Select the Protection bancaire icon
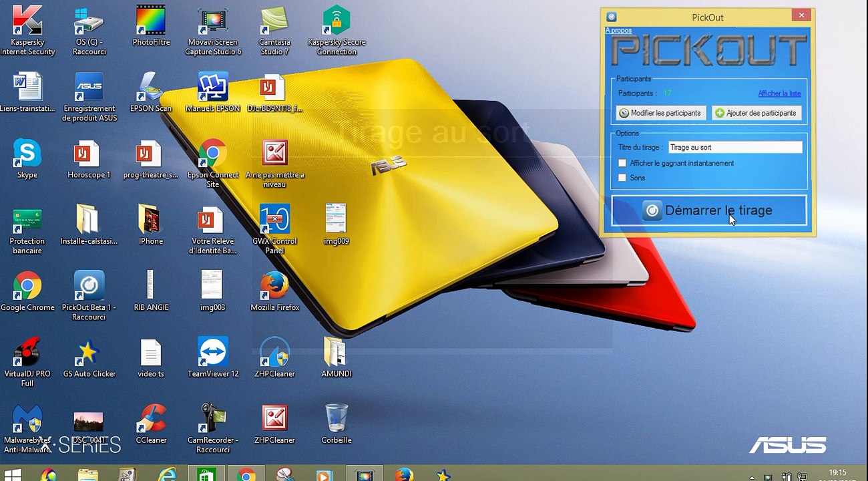The image size is (868, 481). coord(27,230)
